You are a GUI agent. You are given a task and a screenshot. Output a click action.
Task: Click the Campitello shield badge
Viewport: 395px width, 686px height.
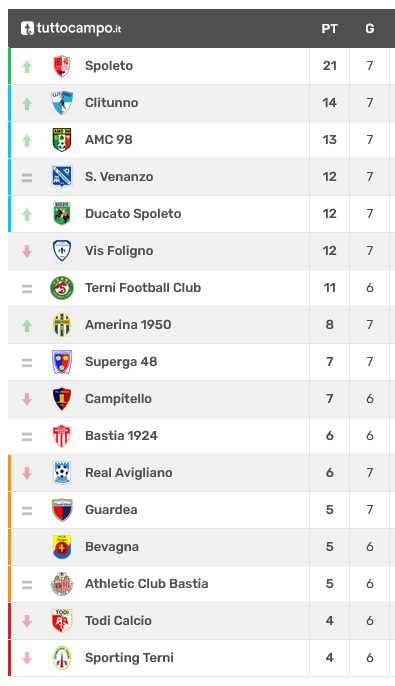(62, 399)
